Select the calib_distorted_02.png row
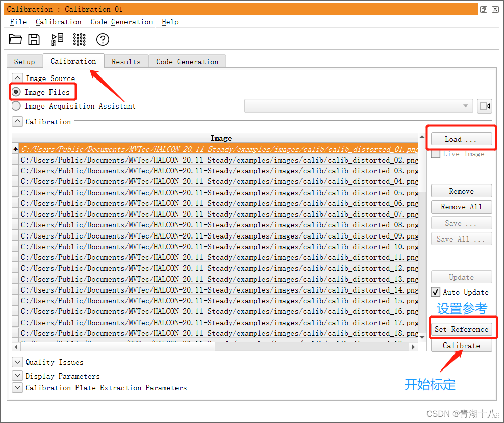 point(218,160)
